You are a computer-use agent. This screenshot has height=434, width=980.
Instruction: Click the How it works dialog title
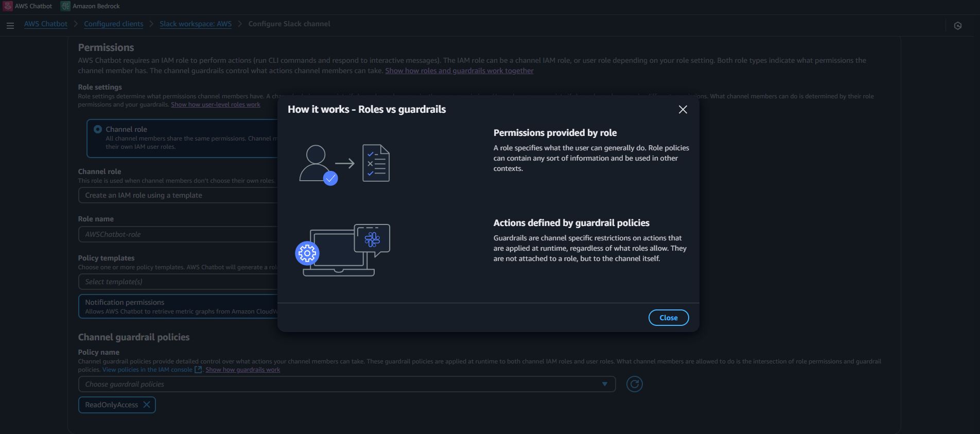(x=367, y=109)
